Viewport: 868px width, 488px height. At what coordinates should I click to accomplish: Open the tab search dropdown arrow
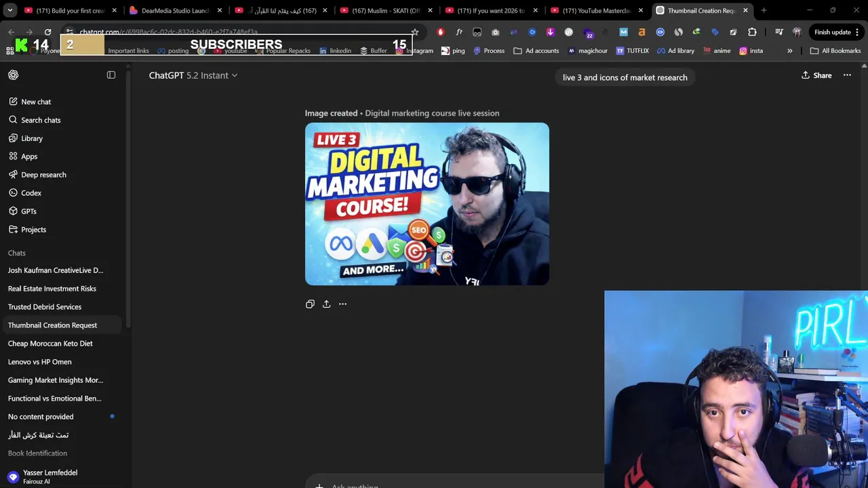point(10,10)
